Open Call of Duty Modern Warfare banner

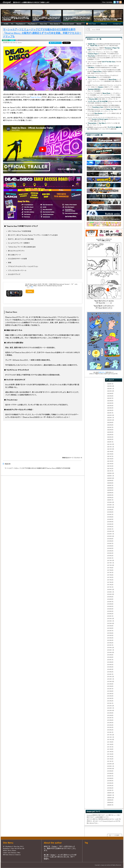(x=104, y=174)
